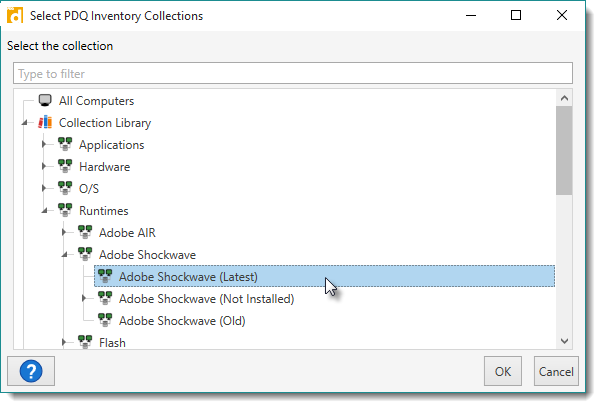Click the Hardware collection icon
Screen dimensions: 601x408
pyautogui.click(x=65, y=167)
